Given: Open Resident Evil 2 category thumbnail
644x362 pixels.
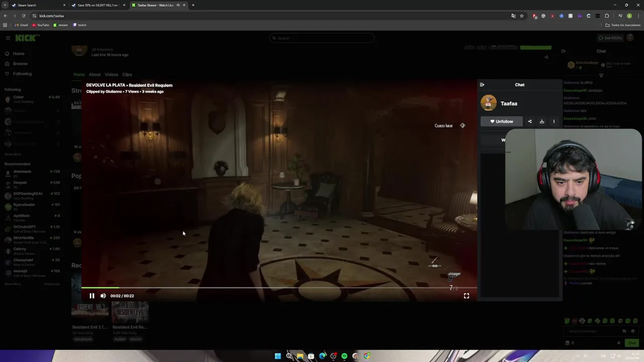Looking at the screenshot, I should coord(90,312).
